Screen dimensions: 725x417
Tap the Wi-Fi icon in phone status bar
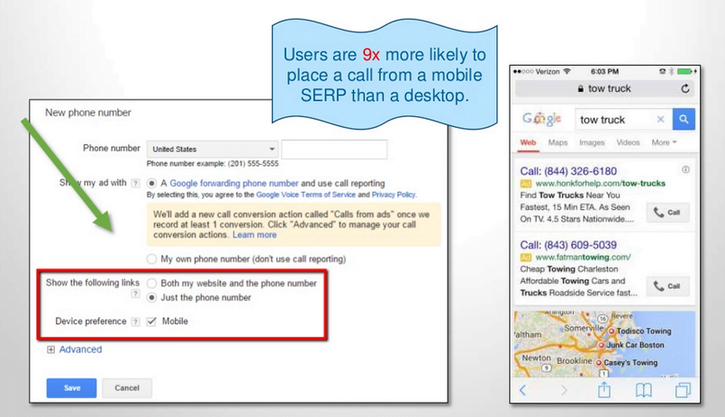pos(567,71)
